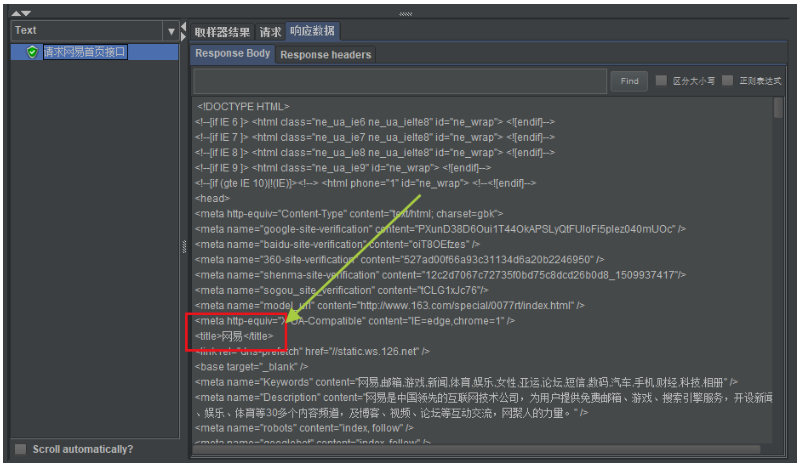Click the meta Description line
The width and height of the screenshot is (801, 467).
pyautogui.click(x=483, y=405)
